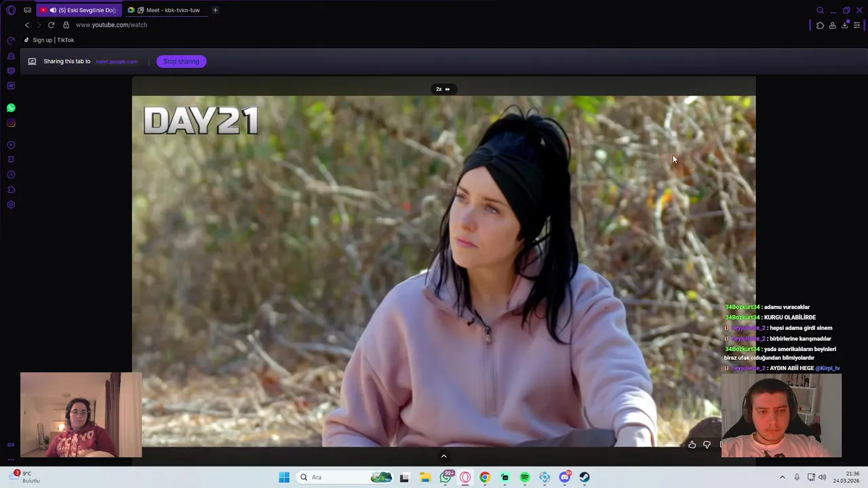
Task: Open GX Control in the sidebar
Action: [11, 41]
